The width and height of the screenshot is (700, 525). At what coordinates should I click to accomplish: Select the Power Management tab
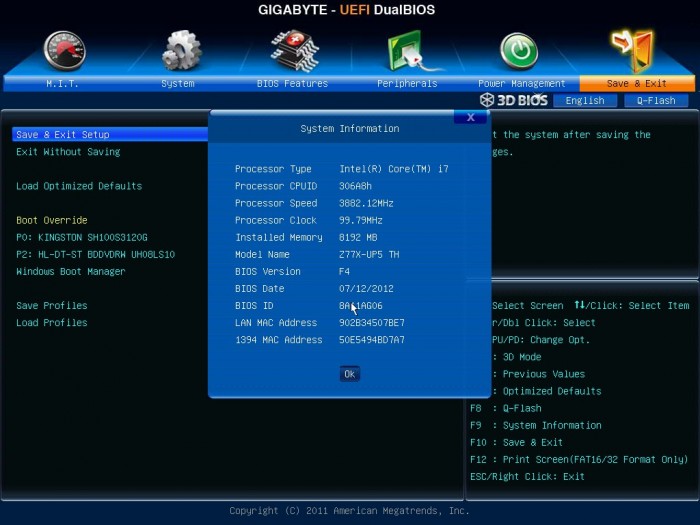[521, 83]
